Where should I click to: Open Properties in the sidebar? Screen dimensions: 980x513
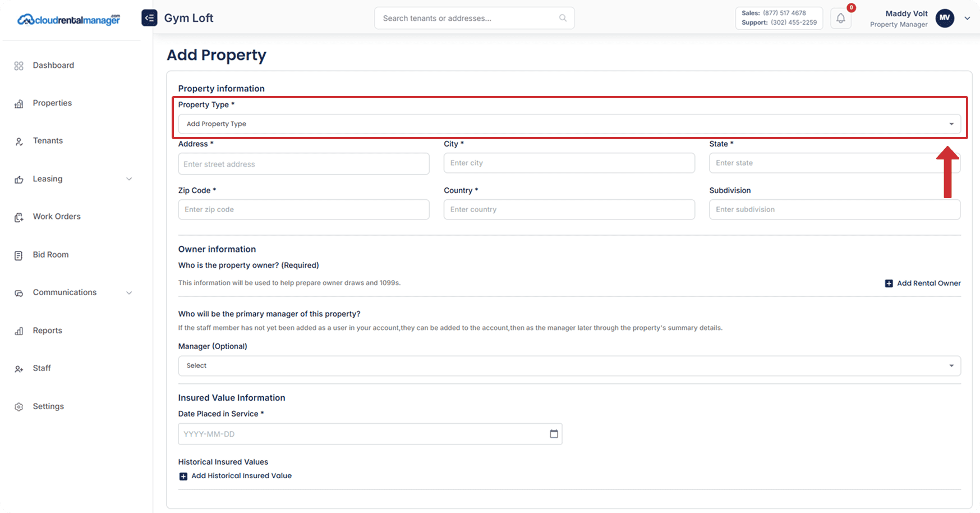coord(52,103)
